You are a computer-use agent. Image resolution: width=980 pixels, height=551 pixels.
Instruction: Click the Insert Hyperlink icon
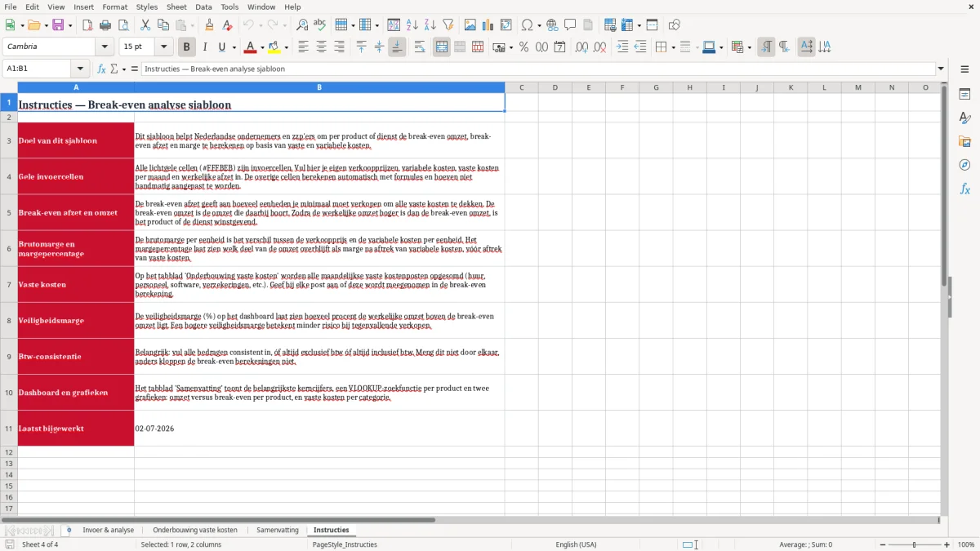[553, 25]
